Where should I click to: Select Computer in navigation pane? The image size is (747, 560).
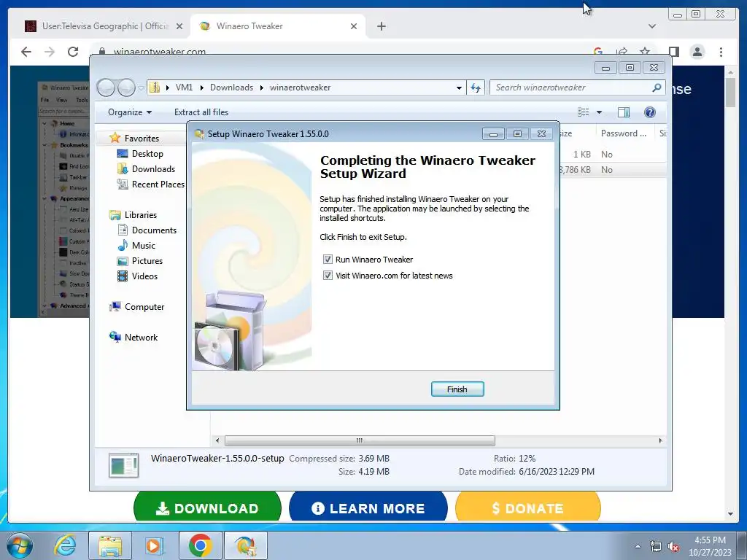click(x=144, y=307)
